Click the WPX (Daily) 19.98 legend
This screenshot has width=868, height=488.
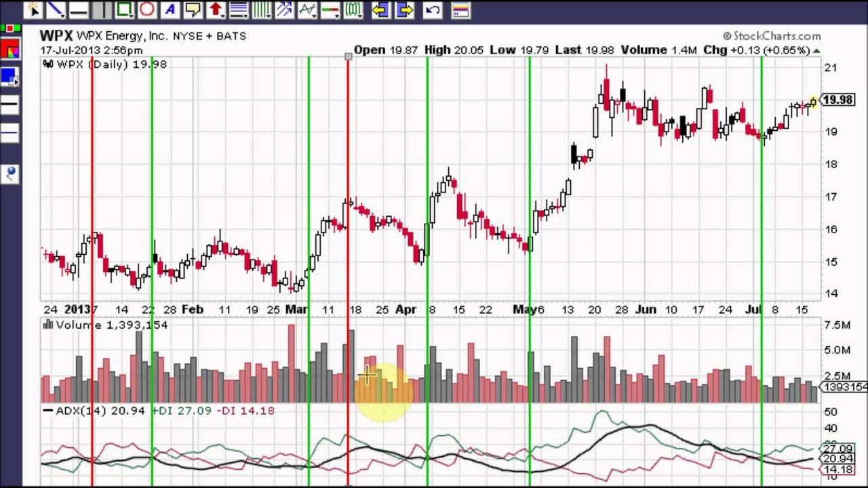[x=104, y=64]
